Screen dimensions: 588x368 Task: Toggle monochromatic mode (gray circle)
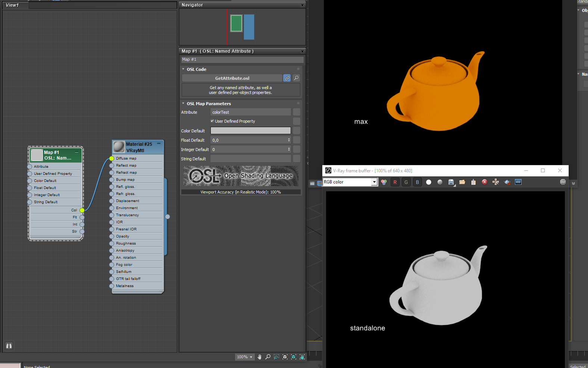[x=440, y=182]
